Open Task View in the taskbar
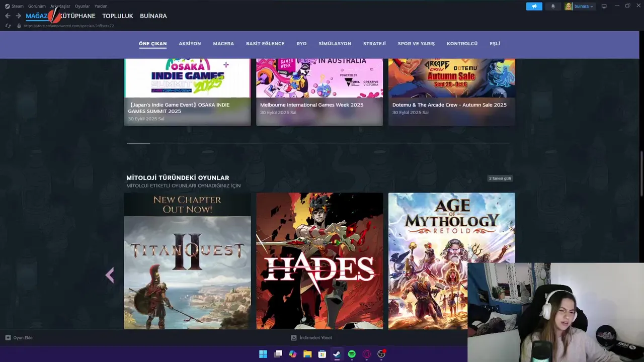 pyautogui.click(x=278, y=354)
